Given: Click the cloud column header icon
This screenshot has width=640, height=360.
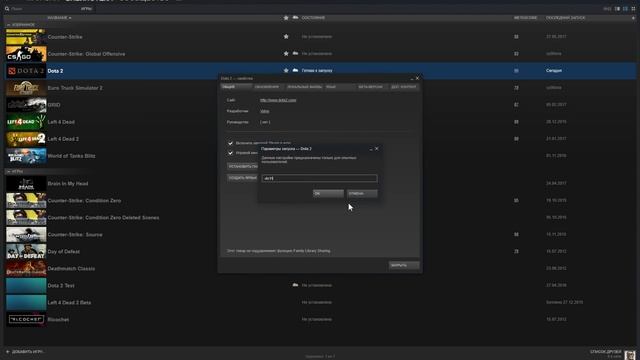Looking at the screenshot, I should coord(296,18).
